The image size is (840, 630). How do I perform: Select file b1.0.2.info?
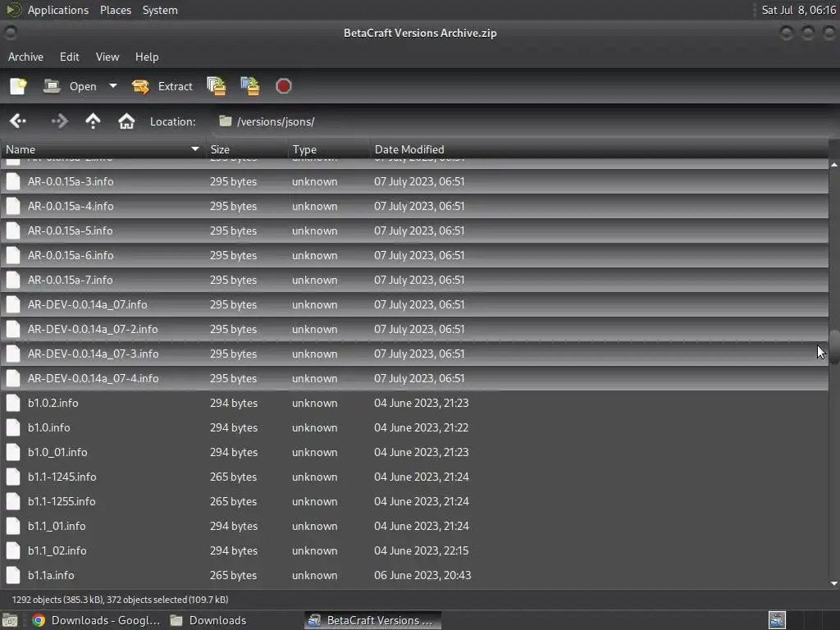(414, 403)
